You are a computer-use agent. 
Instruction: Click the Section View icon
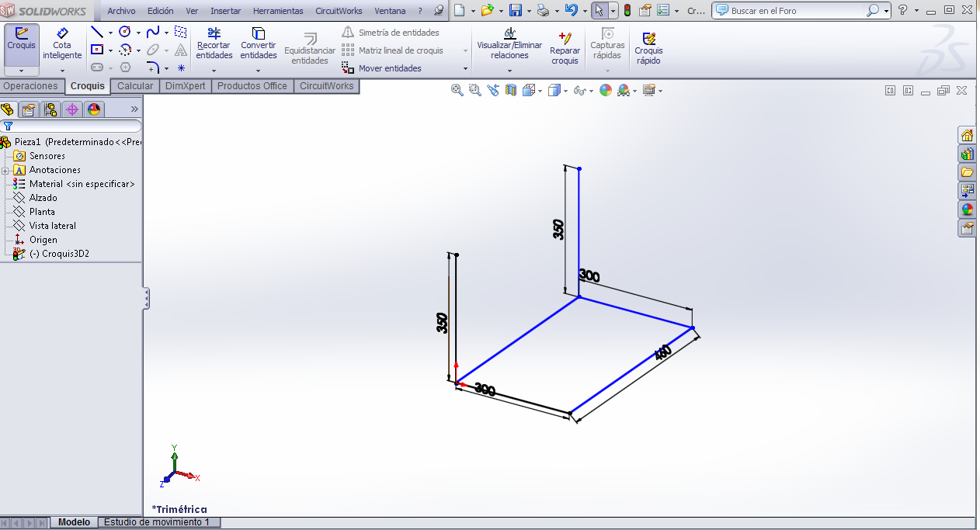[511, 90]
